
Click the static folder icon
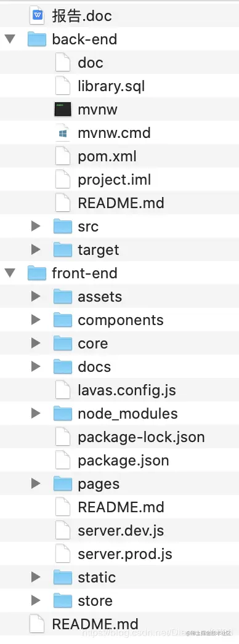pos(63,578)
